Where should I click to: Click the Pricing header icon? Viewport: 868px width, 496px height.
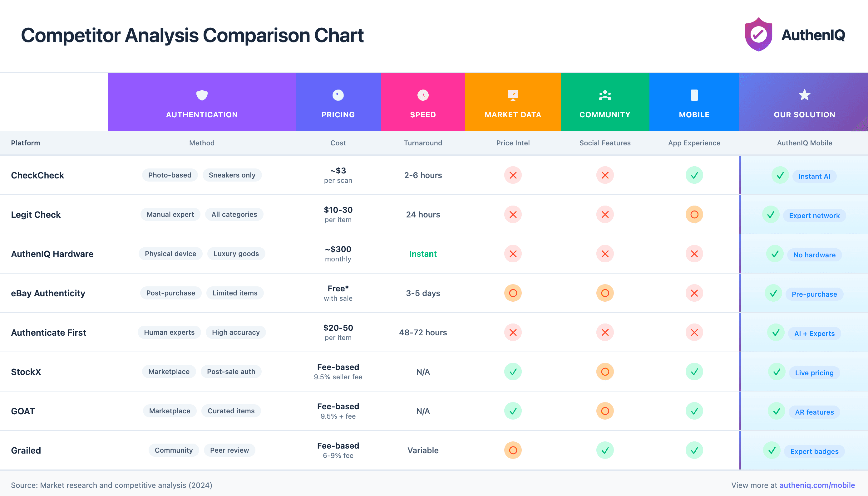pos(338,95)
